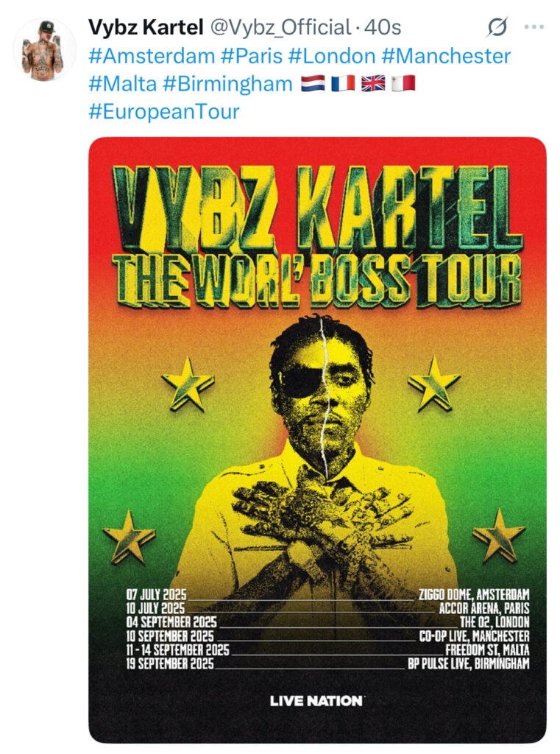
Task: Click the Grok slashed-circle icon
Action: (x=497, y=27)
